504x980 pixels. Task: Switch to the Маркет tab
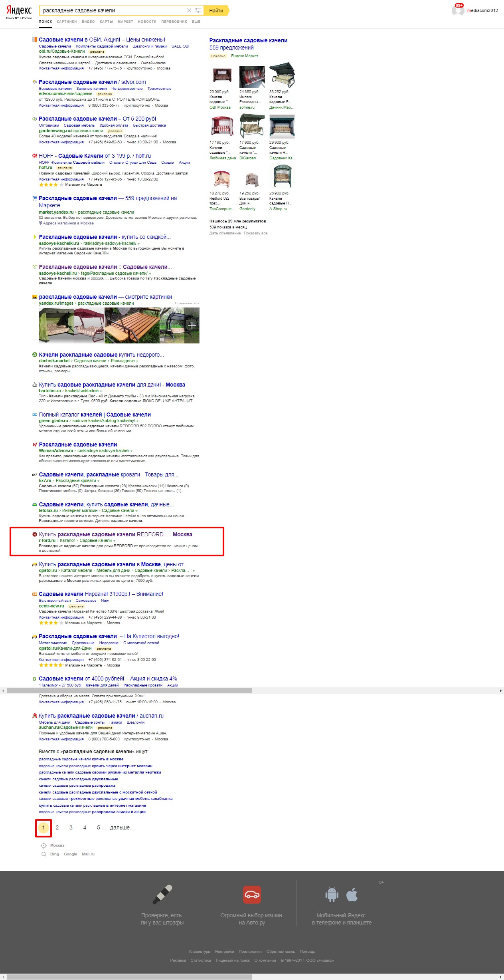pyautogui.click(x=125, y=22)
